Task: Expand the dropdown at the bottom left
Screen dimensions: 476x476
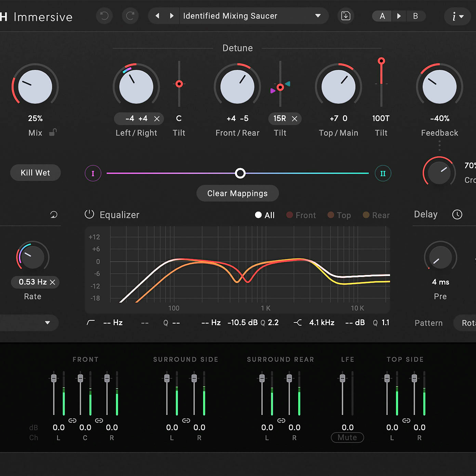Action: pos(48,322)
